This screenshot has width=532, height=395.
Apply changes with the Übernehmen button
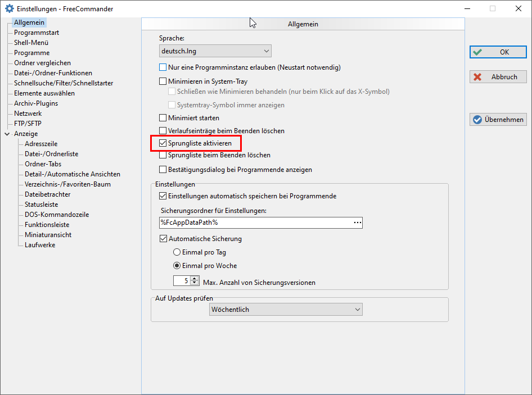[498, 119]
